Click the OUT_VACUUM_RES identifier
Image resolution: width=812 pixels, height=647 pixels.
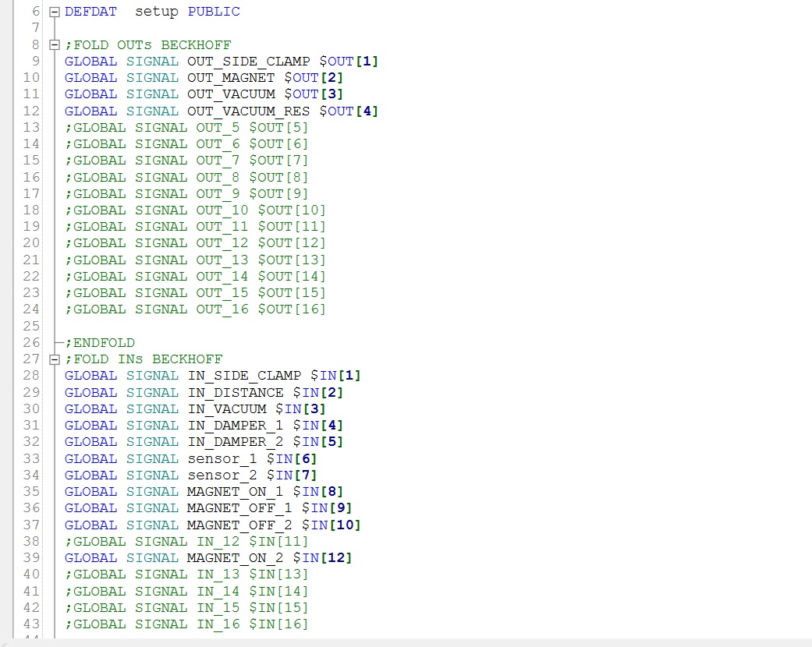249,111
